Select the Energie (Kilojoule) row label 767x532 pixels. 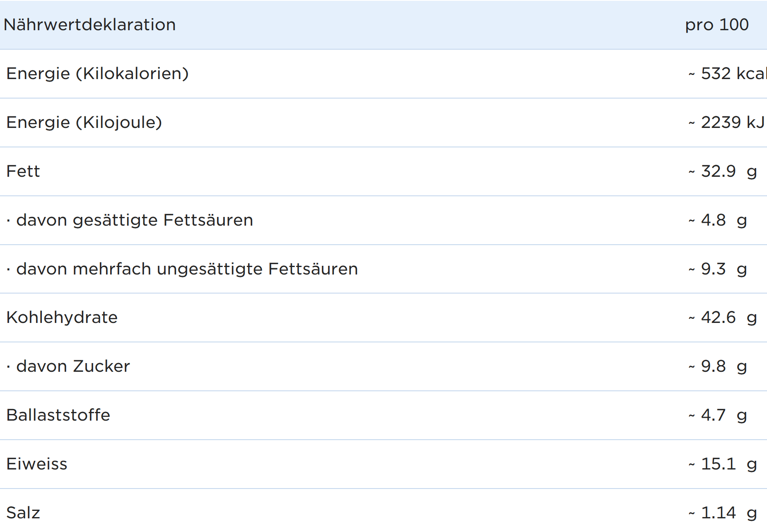tap(84, 123)
